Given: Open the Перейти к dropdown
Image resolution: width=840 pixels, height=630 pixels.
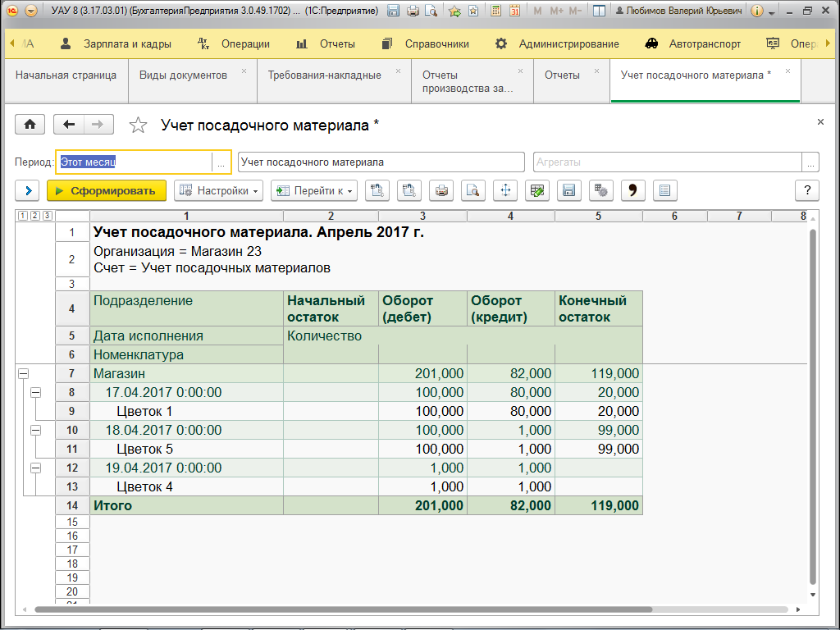Looking at the screenshot, I should (314, 190).
